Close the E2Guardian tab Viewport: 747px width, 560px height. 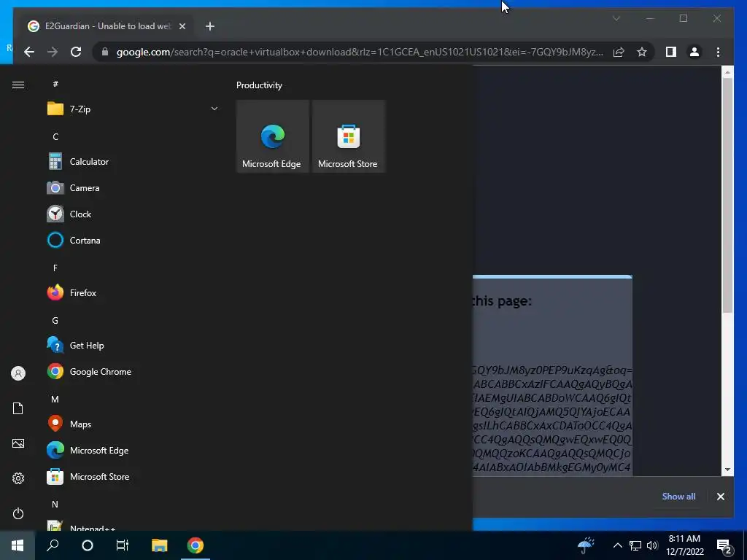click(182, 26)
